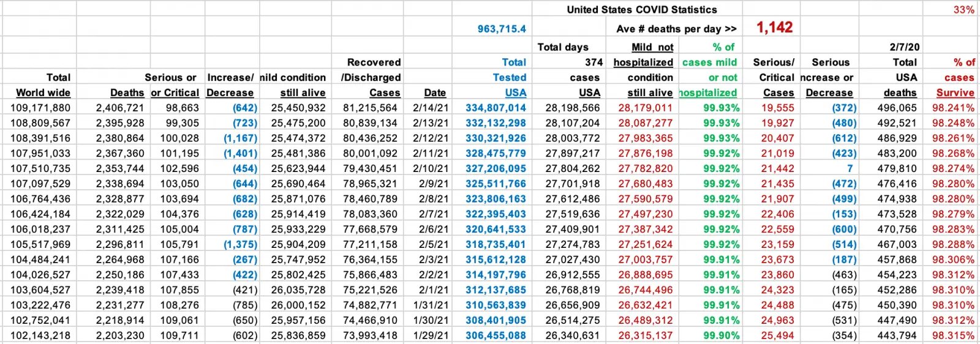Click the USA deaths value 496,065
This screenshot has height=344, width=980.
pyautogui.click(x=897, y=108)
